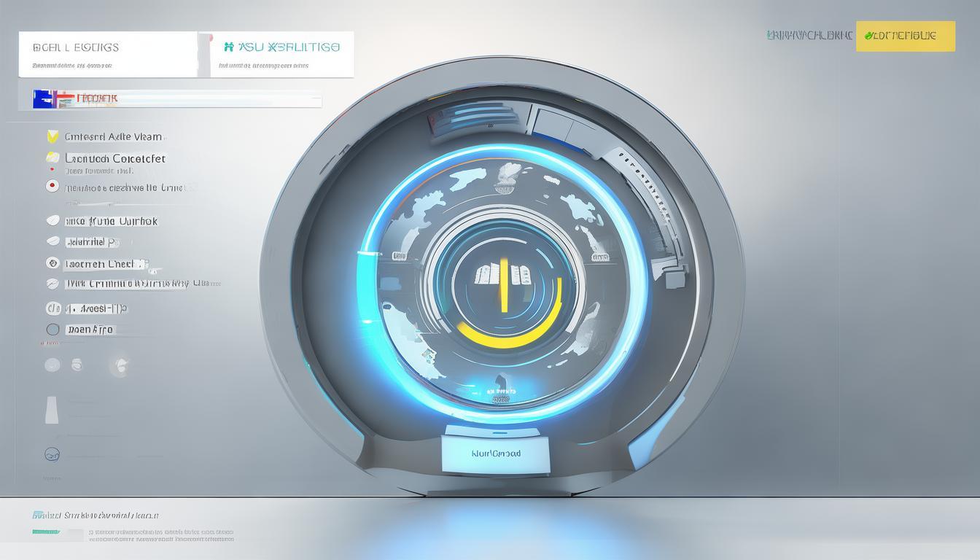Screen dimensions: 980x560
Task: Expand the 'Uairhok' list entry via its oval marker
Action: 52,220
